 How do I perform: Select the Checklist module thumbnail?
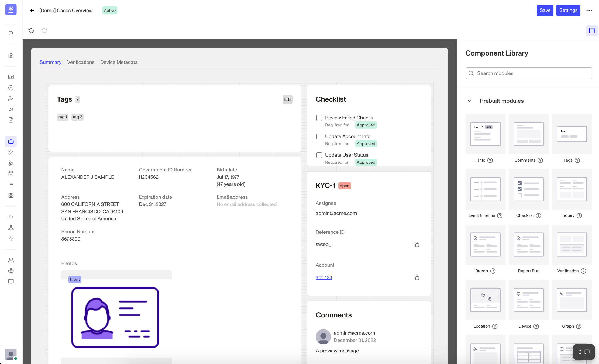(529, 189)
